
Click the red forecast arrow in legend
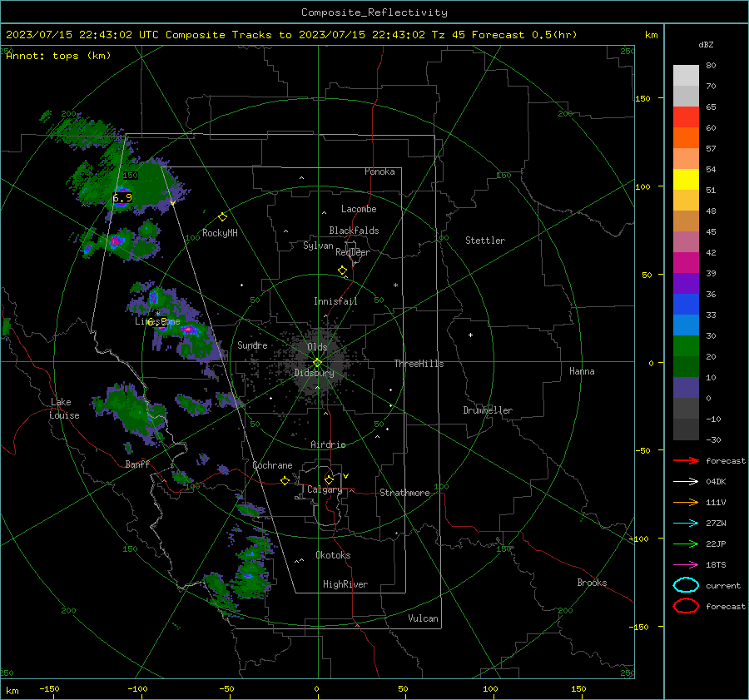[x=686, y=460]
